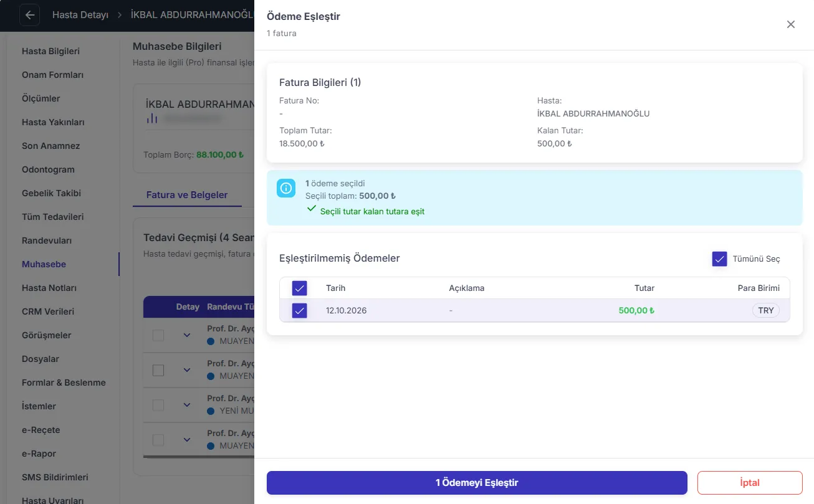Open e-Reçete section
Screen dimensions: 814x504
click(x=41, y=430)
